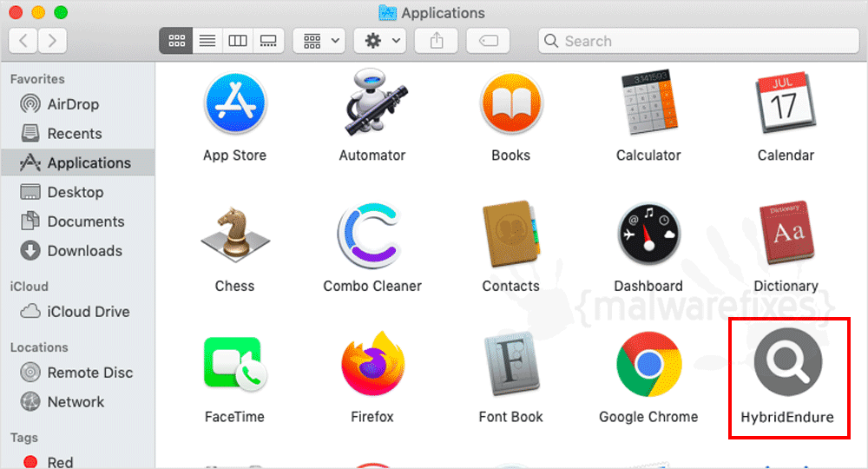Image resolution: width=868 pixels, height=469 pixels.
Task: Select the Contacts app icon
Action: point(511,234)
